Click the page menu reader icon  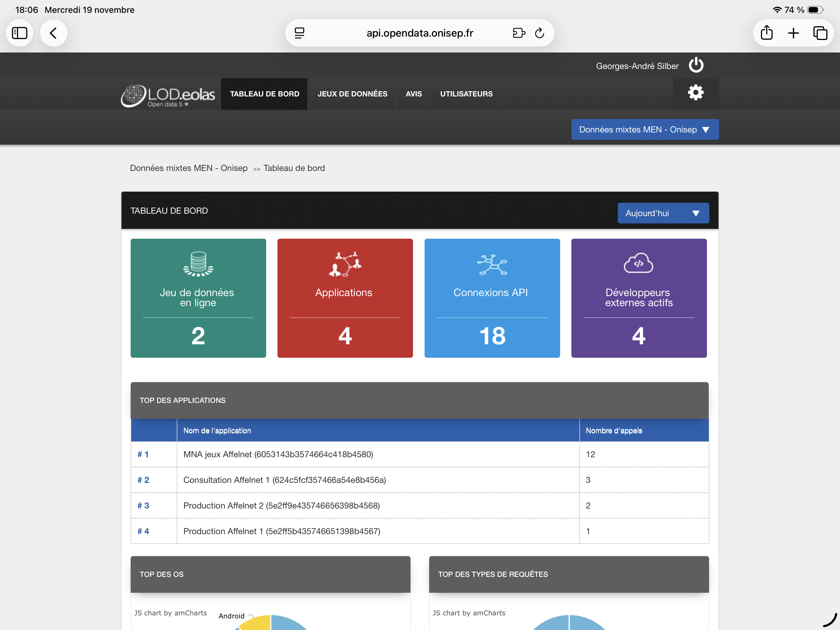tap(300, 33)
